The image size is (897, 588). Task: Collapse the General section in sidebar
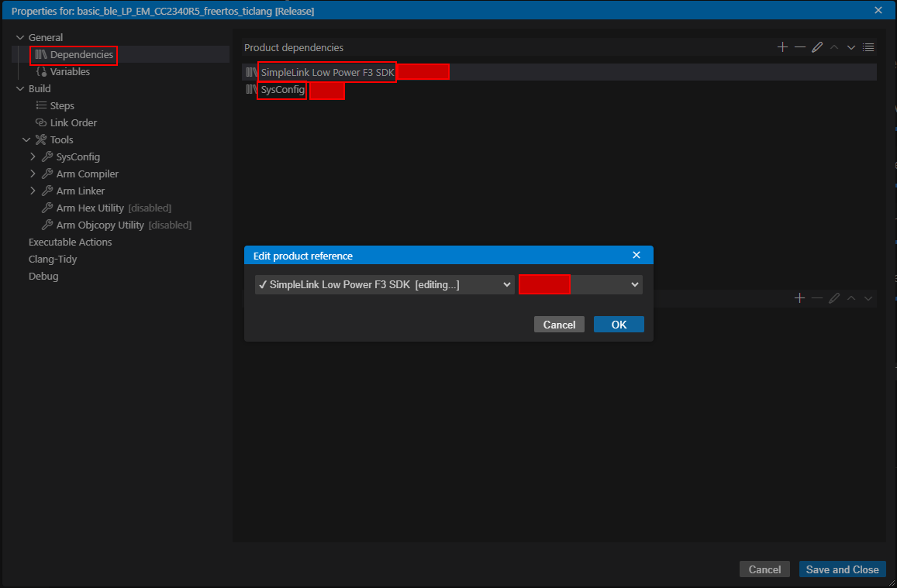pyautogui.click(x=20, y=38)
